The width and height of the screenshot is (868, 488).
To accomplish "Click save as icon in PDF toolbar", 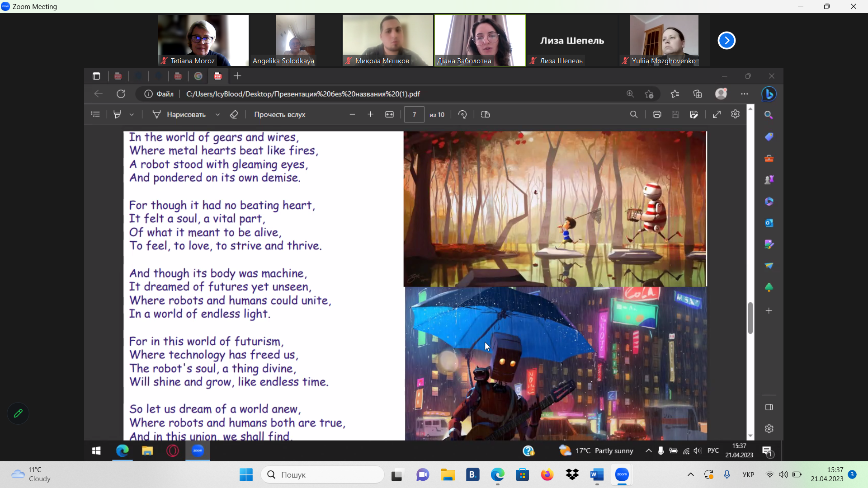I will [694, 114].
